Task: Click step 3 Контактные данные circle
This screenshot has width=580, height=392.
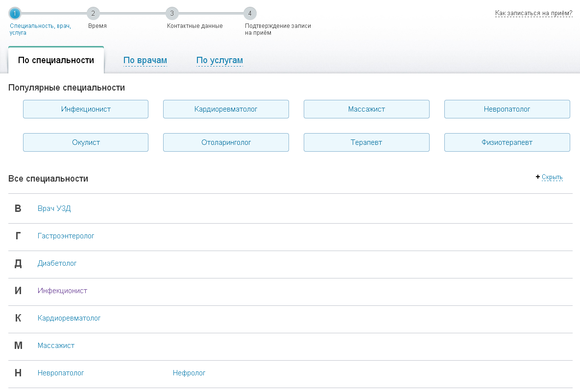Action: point(171,13)
